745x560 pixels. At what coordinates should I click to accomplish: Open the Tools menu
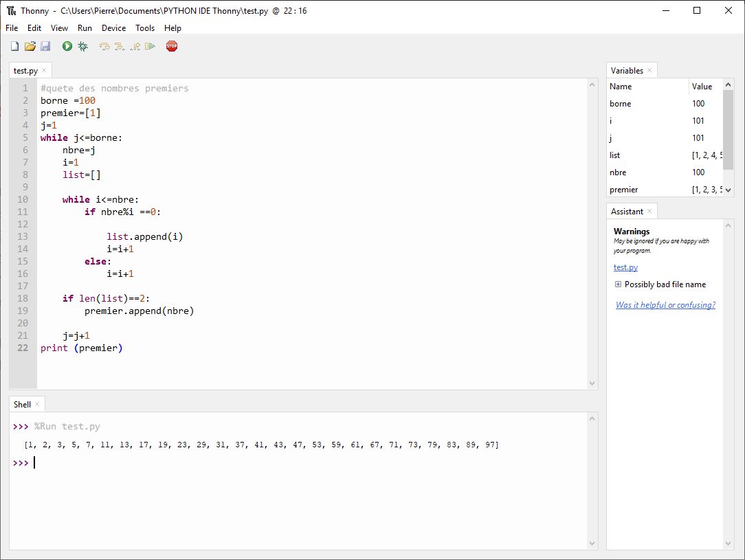[145, 28]
